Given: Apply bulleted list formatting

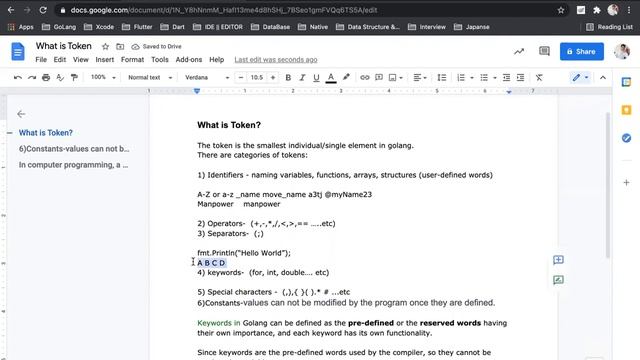Looking at the screenshot, I should (x=484, y=78).
